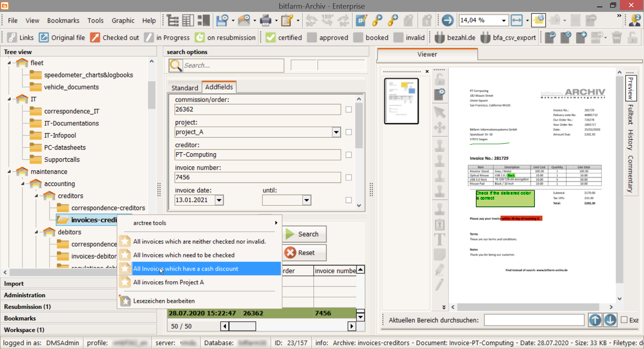Tick the checkbox beside commission/order field
This screenshot has height=349, width=644.
pyautogui.click(x=348, y=109)
